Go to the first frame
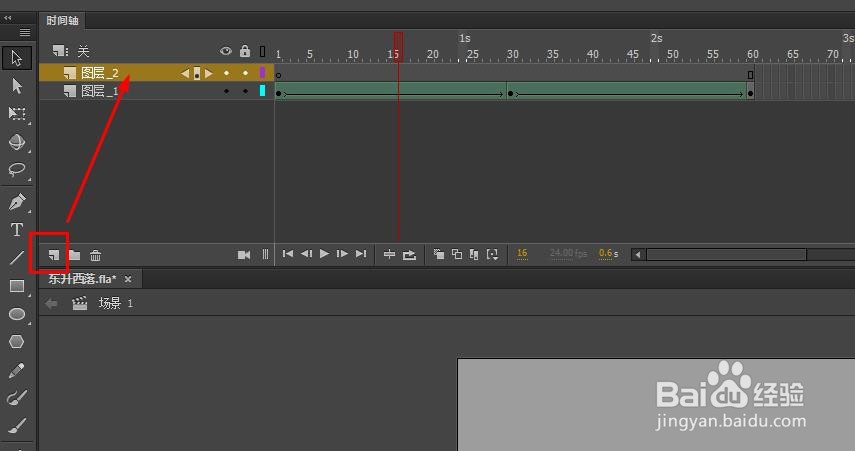 tap(288, 254)
